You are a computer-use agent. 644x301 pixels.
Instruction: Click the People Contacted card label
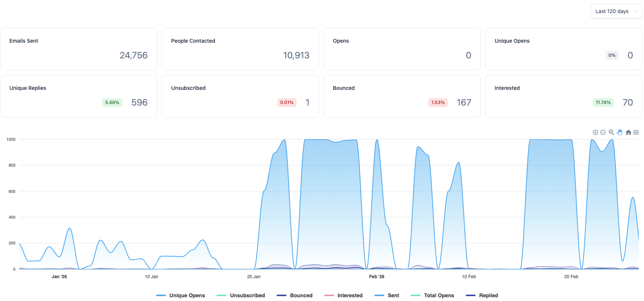pos(193,41)
